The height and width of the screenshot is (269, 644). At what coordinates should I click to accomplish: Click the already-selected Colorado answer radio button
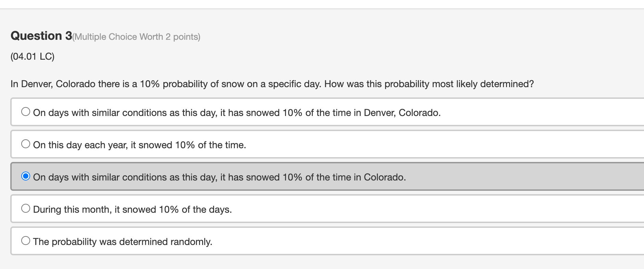coord(26,175)
